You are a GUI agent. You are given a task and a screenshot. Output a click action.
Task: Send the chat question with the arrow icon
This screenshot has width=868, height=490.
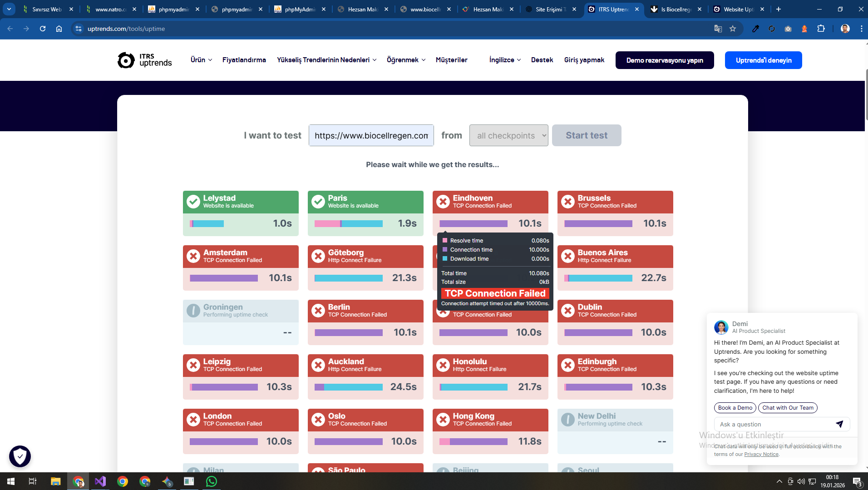click(x=839, y=424)
